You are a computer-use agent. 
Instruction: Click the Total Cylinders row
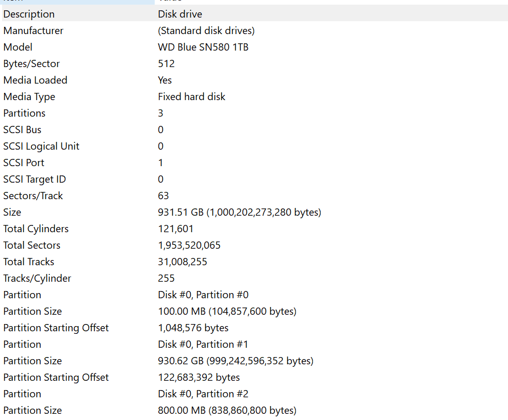(36, 229)
